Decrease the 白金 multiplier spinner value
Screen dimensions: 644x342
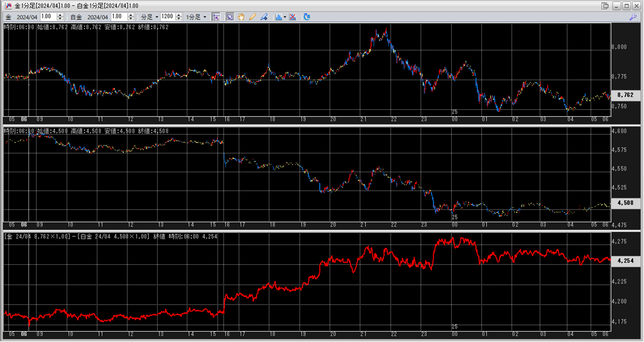click(131, 19)
